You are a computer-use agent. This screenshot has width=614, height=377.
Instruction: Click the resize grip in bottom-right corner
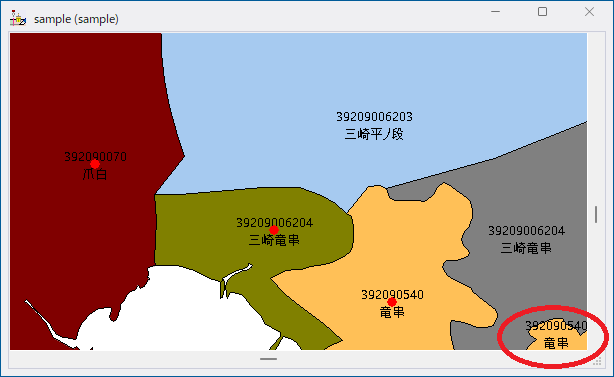[x=597, y=361]
